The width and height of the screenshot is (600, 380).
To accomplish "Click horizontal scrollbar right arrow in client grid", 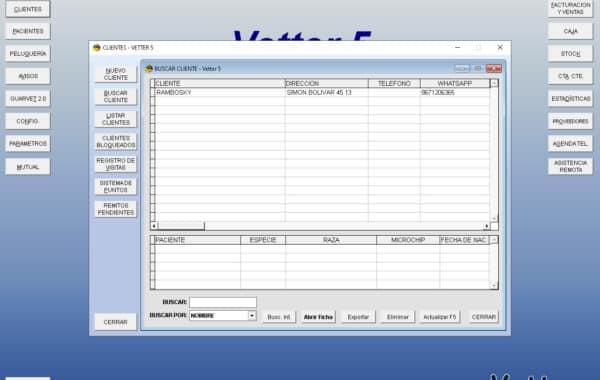I will (486, 226).
